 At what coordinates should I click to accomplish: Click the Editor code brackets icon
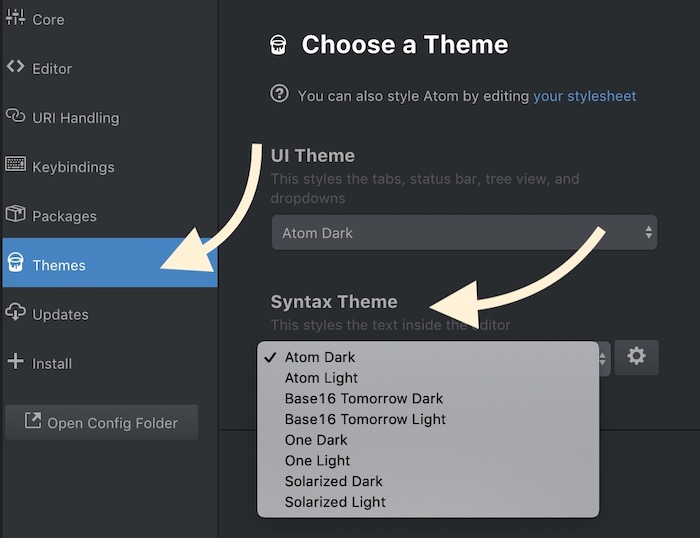[15, 68]
